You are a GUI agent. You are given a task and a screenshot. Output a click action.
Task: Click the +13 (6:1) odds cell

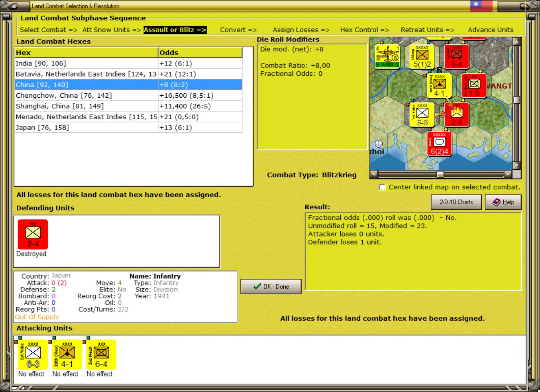click(x=200, y=127)
